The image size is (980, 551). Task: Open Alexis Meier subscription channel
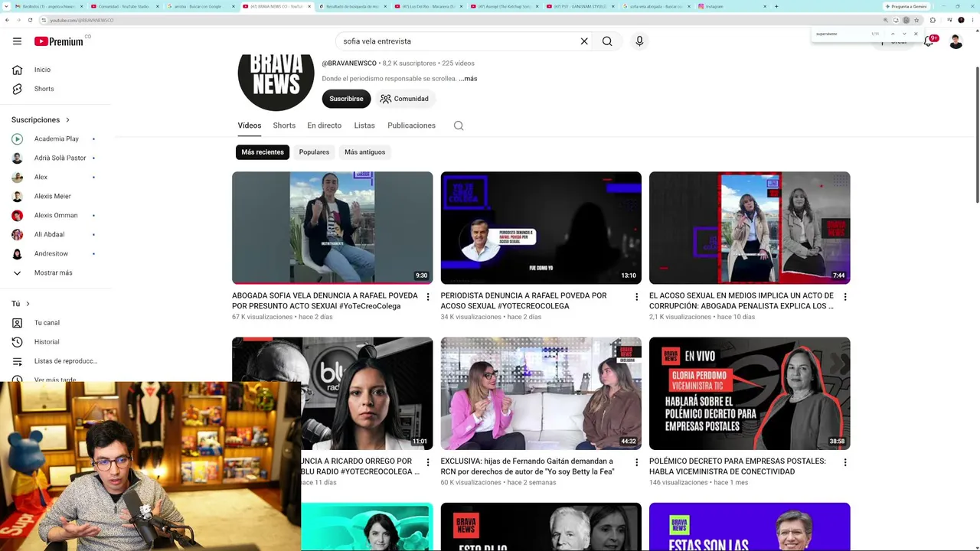pyautogui.click(x=54, y=197)
